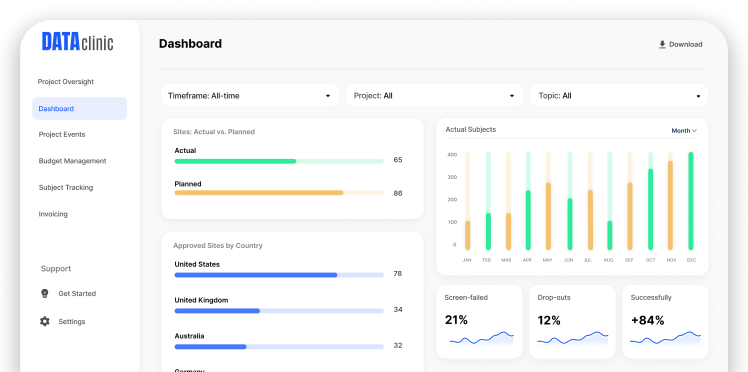Screen dimensions: 748x372
Task: Click the Drop-outs 12% card
Action: click(572, 322)
